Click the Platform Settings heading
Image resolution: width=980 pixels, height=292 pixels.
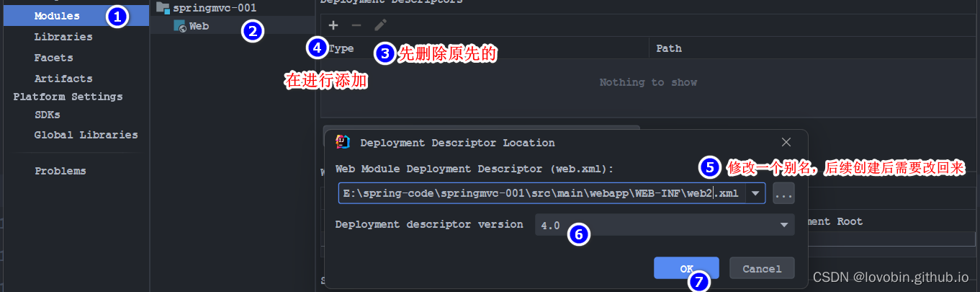click(x=68, y=97)
